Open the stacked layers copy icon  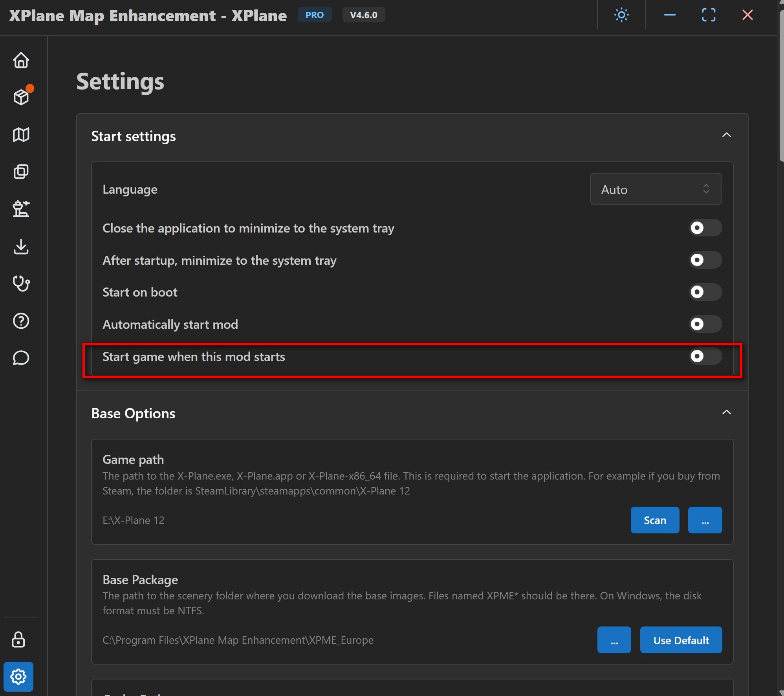[x=21, y=171]
